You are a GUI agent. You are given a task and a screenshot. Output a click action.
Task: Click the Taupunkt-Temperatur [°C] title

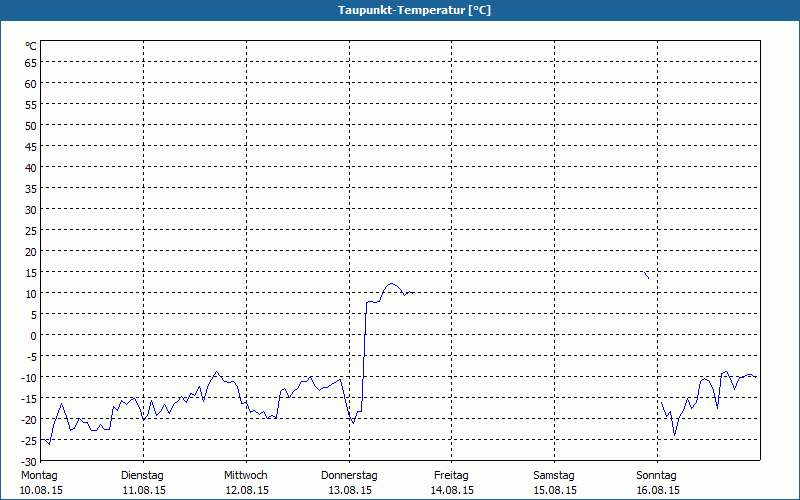pos(414,10)
